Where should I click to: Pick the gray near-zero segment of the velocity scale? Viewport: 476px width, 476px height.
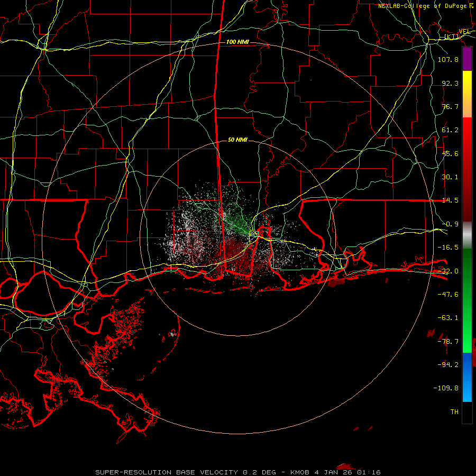[x=467, y=235]
